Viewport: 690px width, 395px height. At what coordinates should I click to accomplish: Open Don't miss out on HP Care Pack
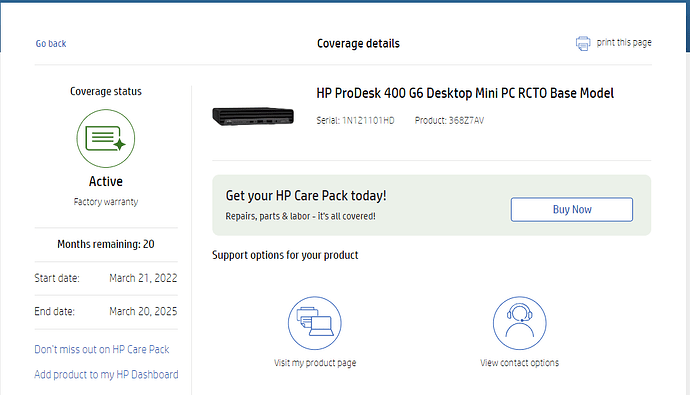(102, 349)
